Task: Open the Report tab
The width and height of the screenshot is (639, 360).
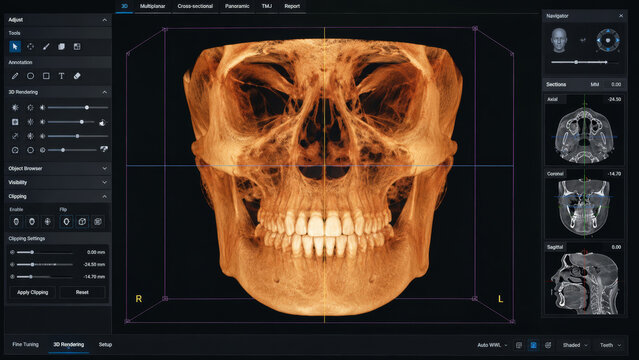Action: click(x=292, y=6)
